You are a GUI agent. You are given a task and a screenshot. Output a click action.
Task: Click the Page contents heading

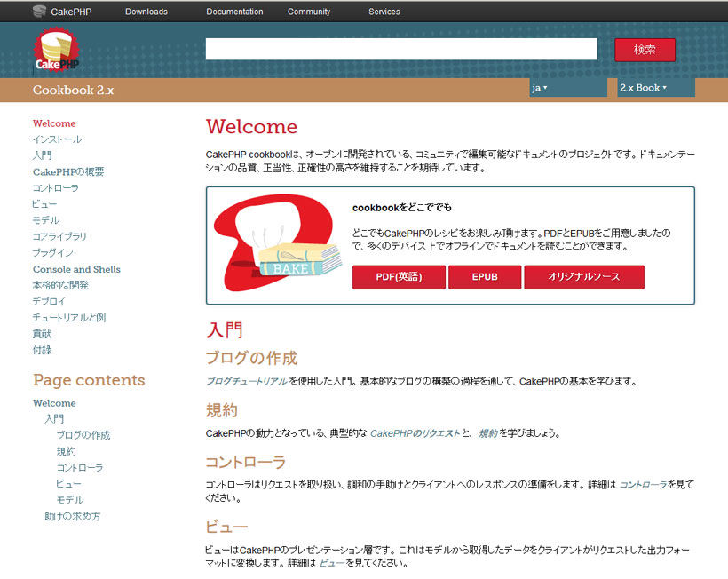click(89, 380)
